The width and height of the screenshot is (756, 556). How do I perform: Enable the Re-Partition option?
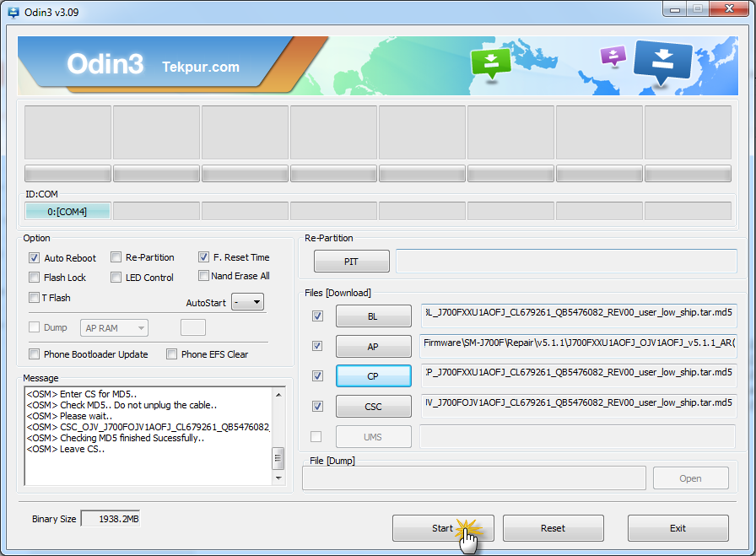[116, 257]
